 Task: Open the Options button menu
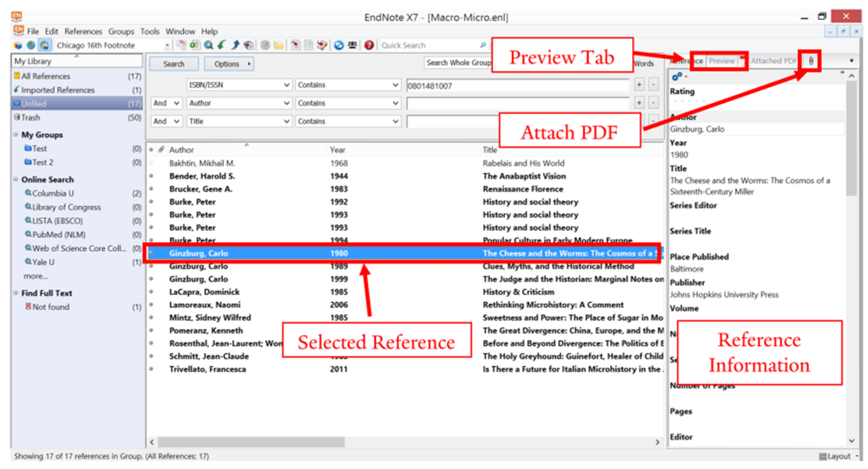click(228, 64)
